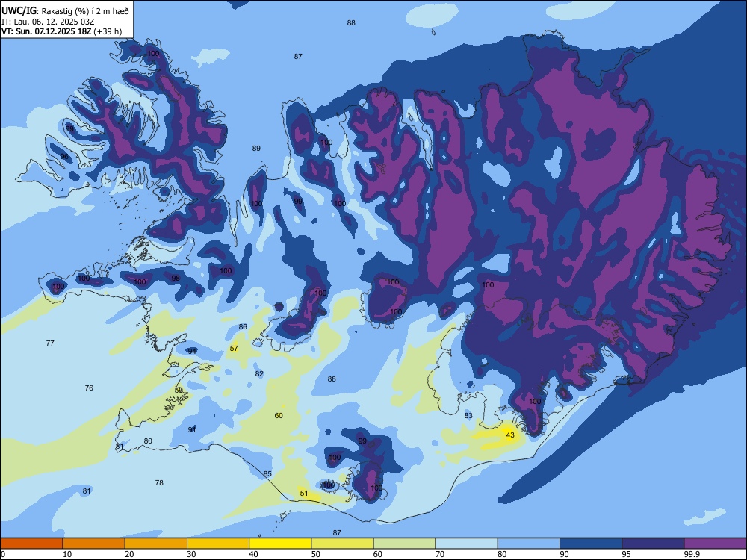
Task: Click the 'VT: Sun. 07.12.2025 18Z' line
Action: pyautogui.click(x=46, y=31)
